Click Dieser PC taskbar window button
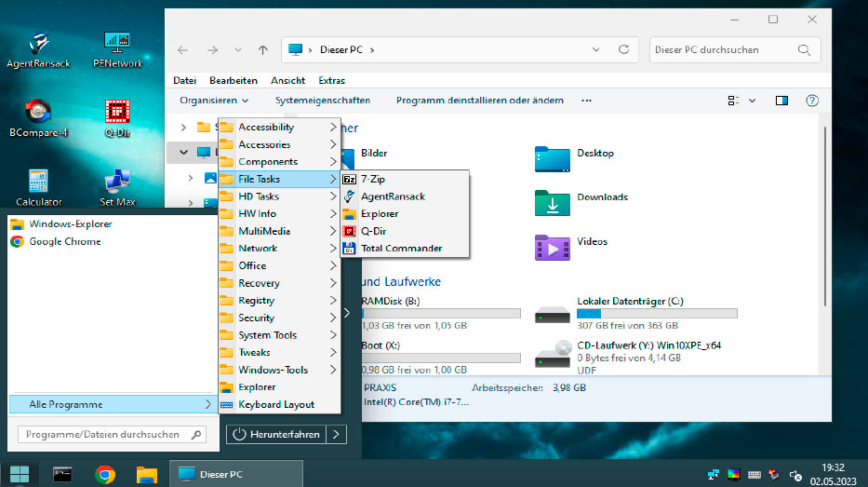868x487 pixels. click(x=235, y=474)
